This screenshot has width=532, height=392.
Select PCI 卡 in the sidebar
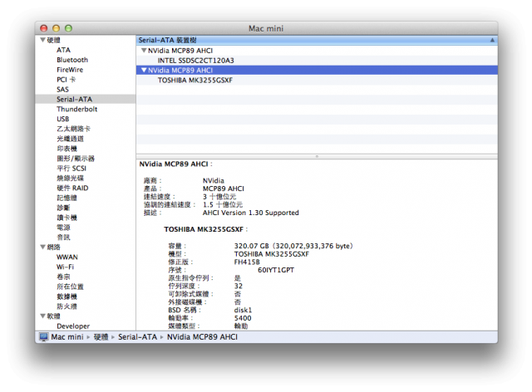[66, 80]
